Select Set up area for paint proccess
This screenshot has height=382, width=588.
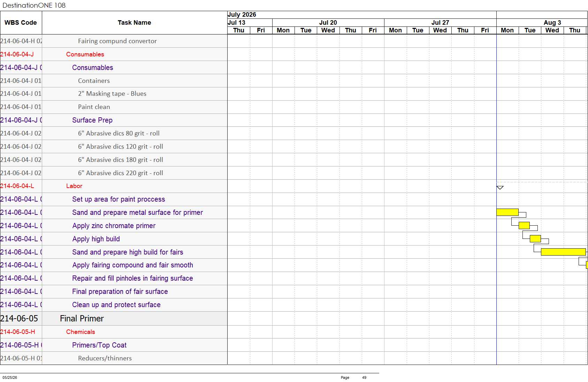119,199
